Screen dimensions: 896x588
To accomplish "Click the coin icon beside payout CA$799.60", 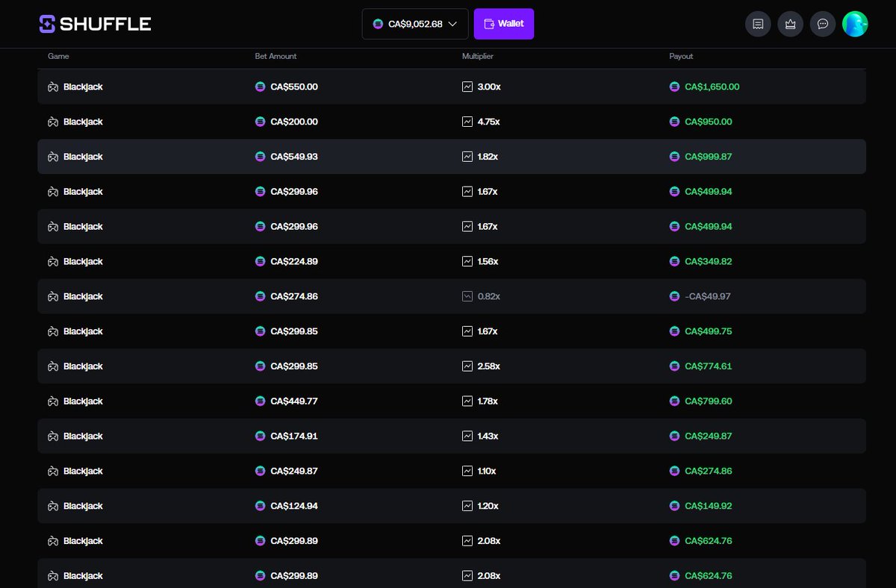I will (675, 401).
